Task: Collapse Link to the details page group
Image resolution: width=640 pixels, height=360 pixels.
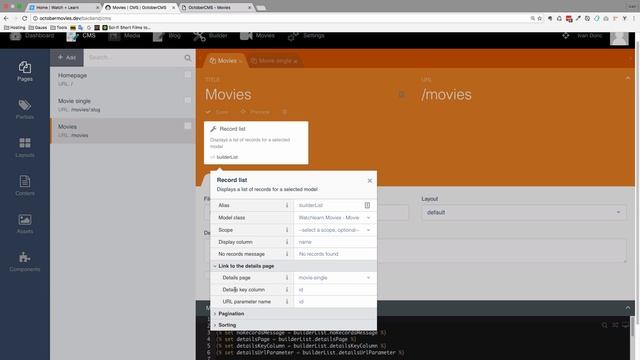Action: (x=293, y=266)
